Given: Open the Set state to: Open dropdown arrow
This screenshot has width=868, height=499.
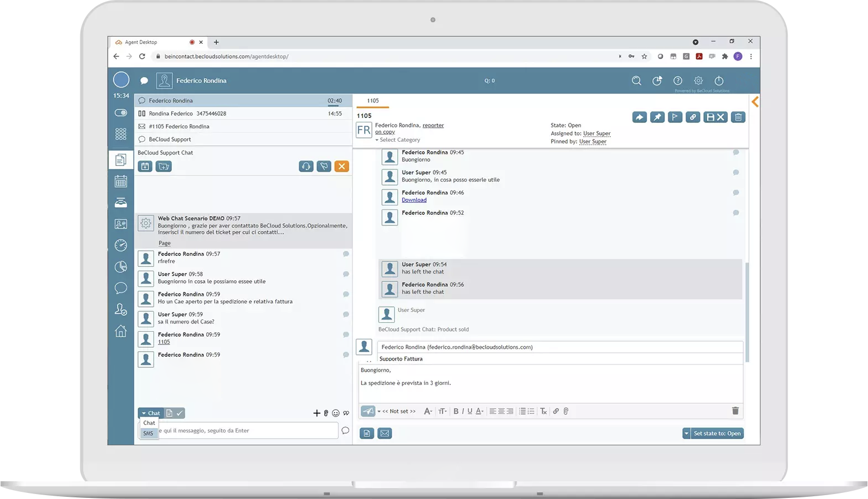Looking at the screenshot, I should point(686,434).
